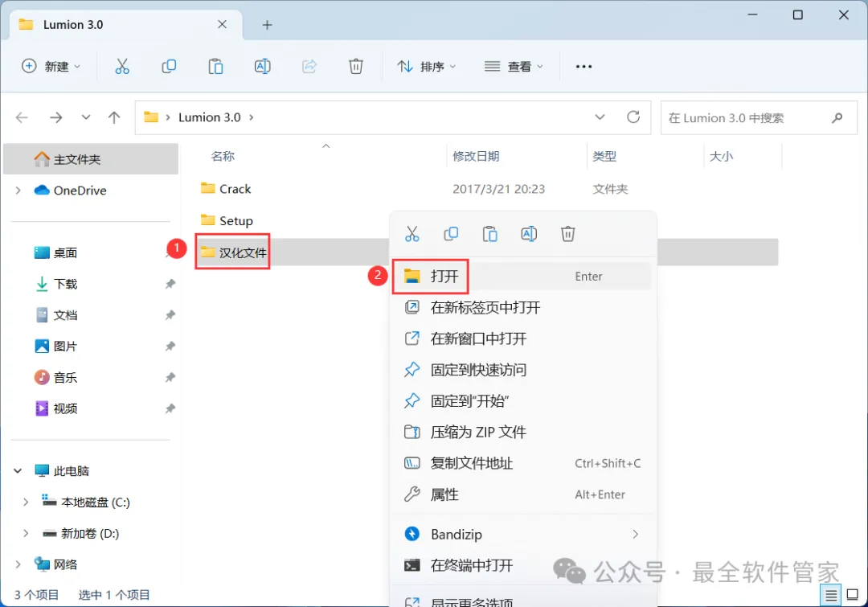This screenshot has width=868, height=607.
Task: Click the search magnifier icon
Action: tap(837, 117)
